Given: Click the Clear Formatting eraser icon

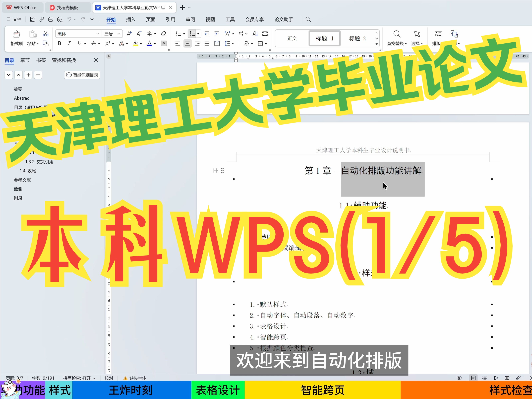Looking at the screenshot, I should [164, 34].
